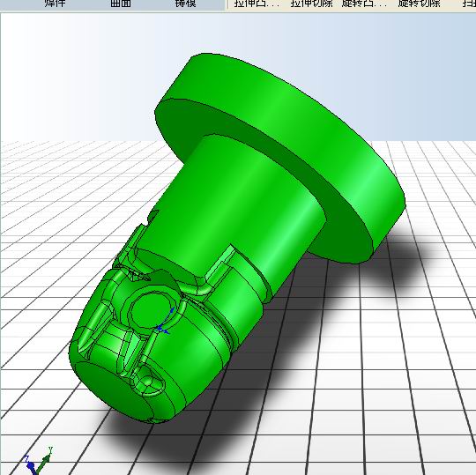Select the 拉伸凸... extrude boss tool
The image size is (476, 475).
click(257, 4)
